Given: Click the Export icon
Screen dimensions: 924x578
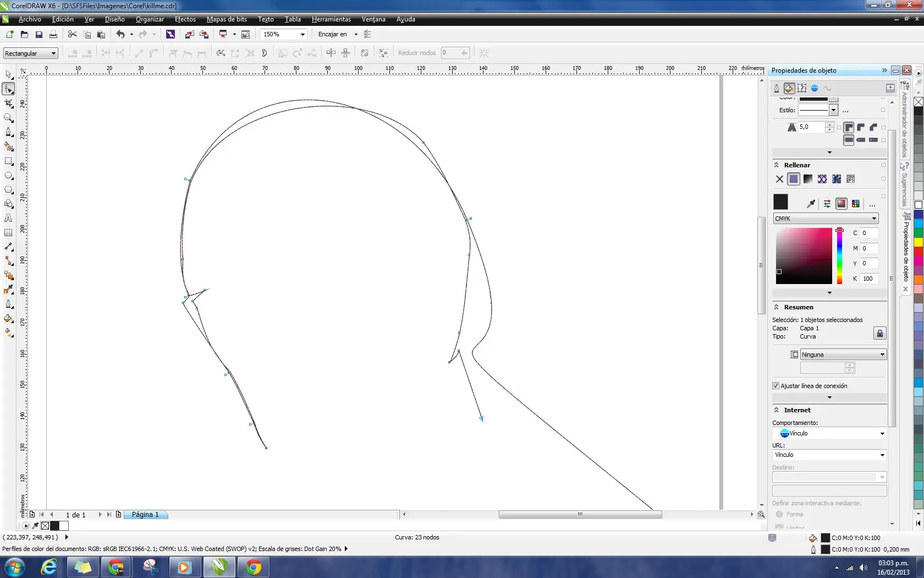Looking at the screenshot, I should 204,34.
